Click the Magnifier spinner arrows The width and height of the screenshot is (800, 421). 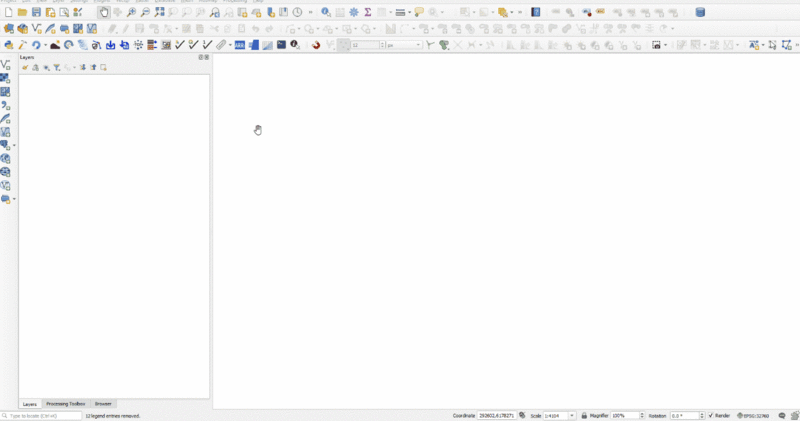click(x=641, y=415)
